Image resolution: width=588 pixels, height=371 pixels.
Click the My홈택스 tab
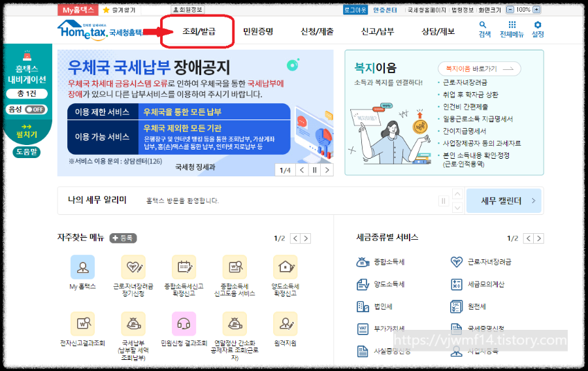coord(78,10)
